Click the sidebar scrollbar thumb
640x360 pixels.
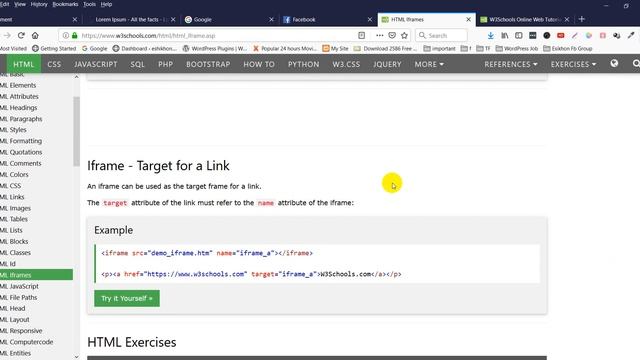pos(76,131)
